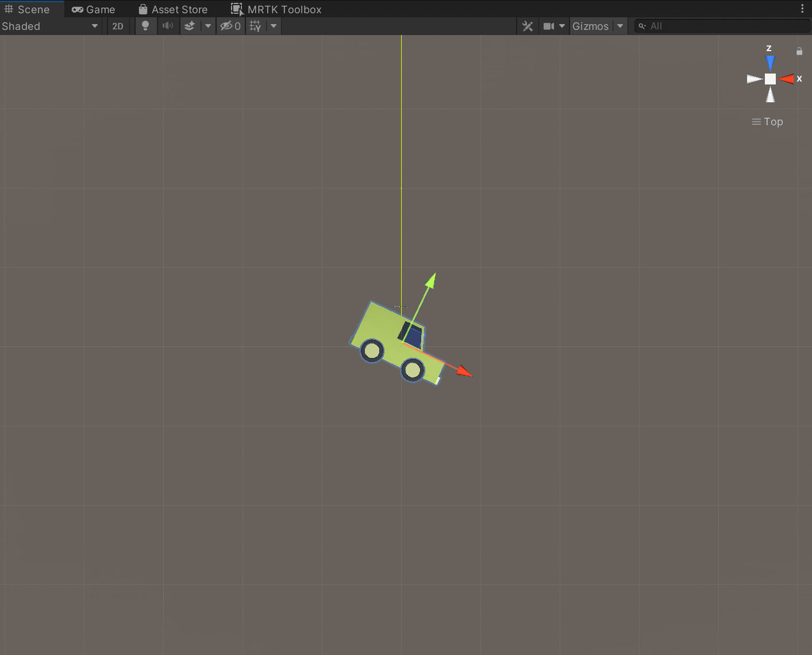Toggle the grid visibility icon
812x655 pixels.
point(255,26)
